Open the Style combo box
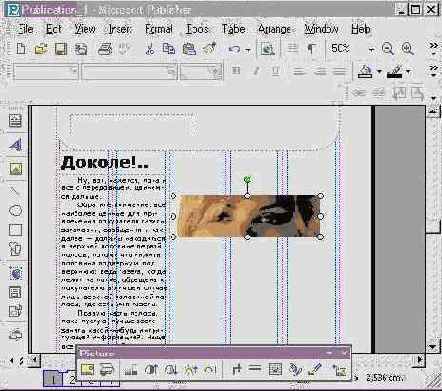Image resolution: width=442 pixels, height=391 pixels. (x=45, y=71)
